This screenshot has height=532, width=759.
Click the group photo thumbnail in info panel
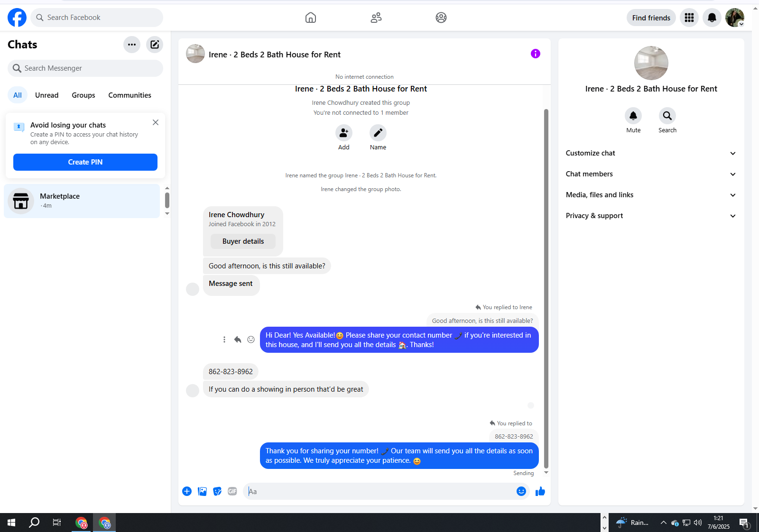click(651, 63)
